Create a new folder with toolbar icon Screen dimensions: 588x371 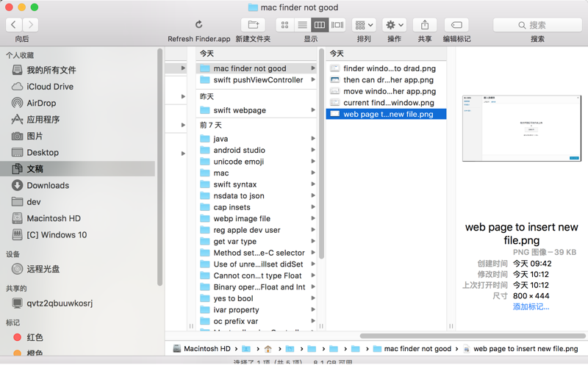click(x=253, y=25)
